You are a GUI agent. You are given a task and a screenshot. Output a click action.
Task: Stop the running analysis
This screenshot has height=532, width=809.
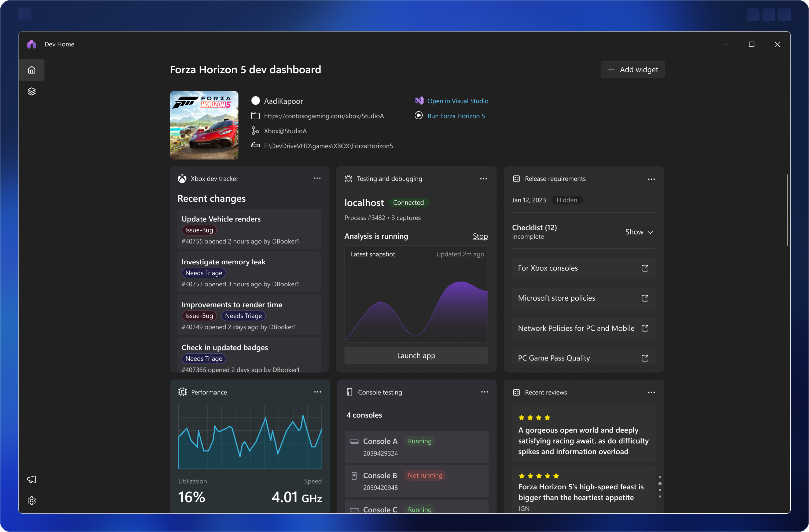coord(480,236)
